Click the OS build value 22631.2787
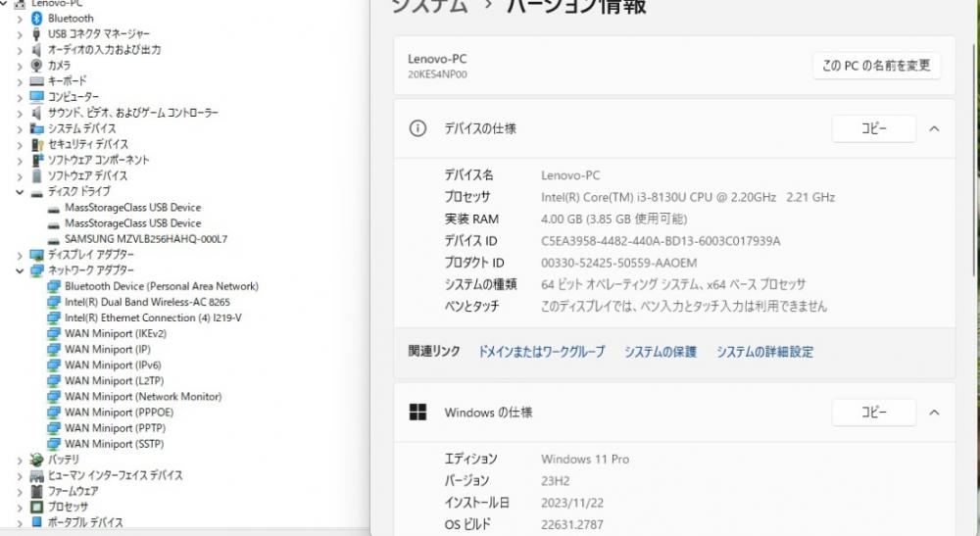Viewport: 980px width, 536px height. coord(572,525)
